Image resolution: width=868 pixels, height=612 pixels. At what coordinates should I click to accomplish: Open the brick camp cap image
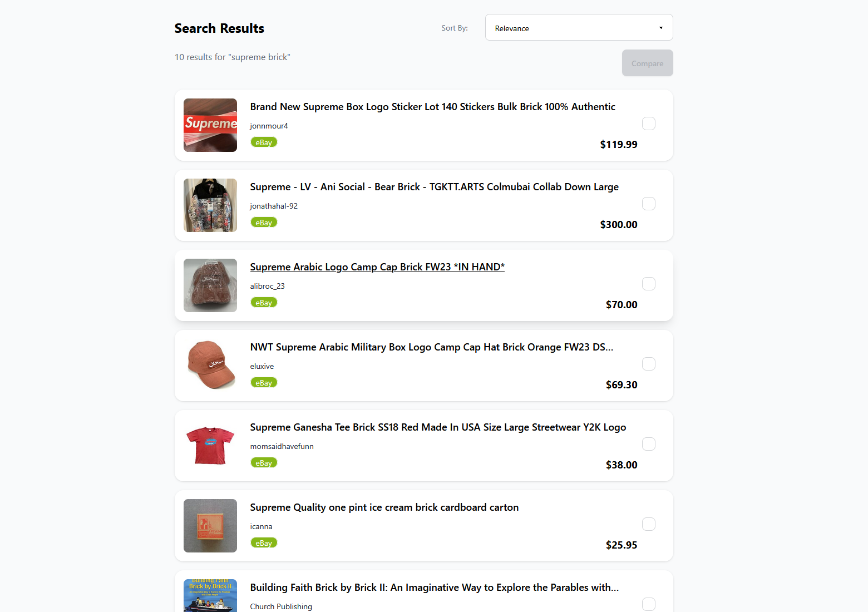(210, 285)
